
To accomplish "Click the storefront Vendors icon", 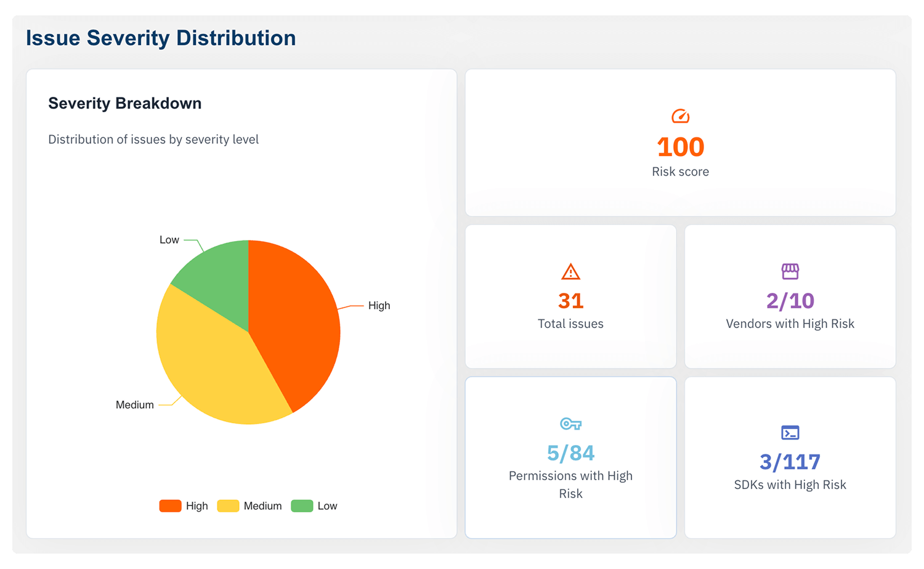I will pyautogui.click(x=790, y=271).
